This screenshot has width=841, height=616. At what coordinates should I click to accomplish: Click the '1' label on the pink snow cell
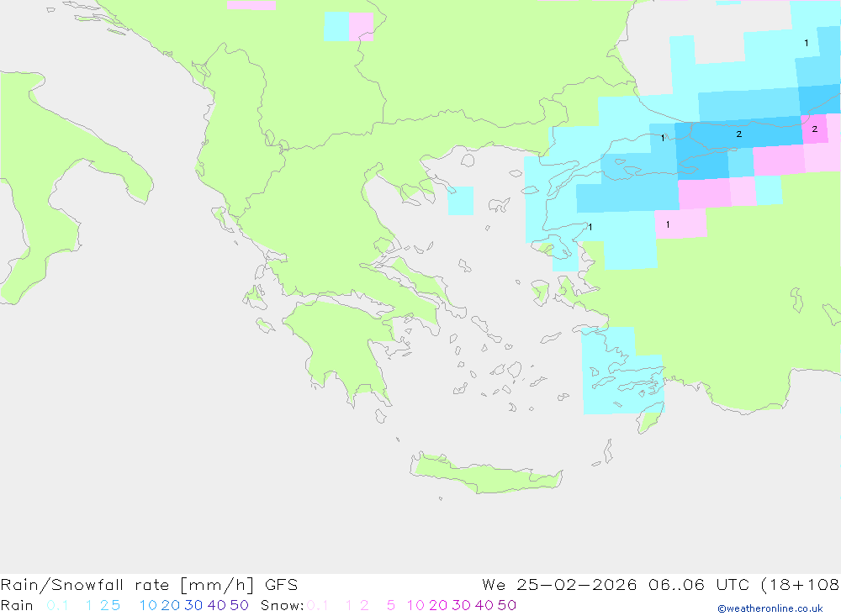click(668, 224)
